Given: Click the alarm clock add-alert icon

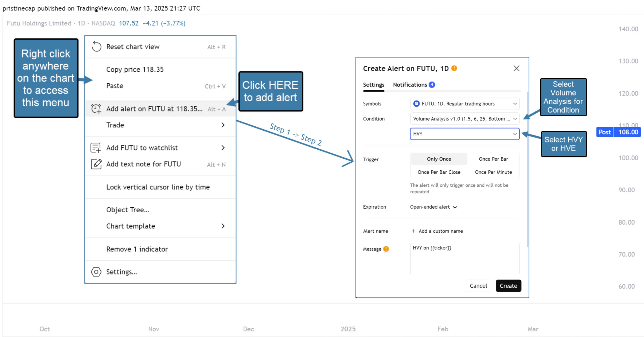Looking at the screenshot, I should tap(96, 109).
